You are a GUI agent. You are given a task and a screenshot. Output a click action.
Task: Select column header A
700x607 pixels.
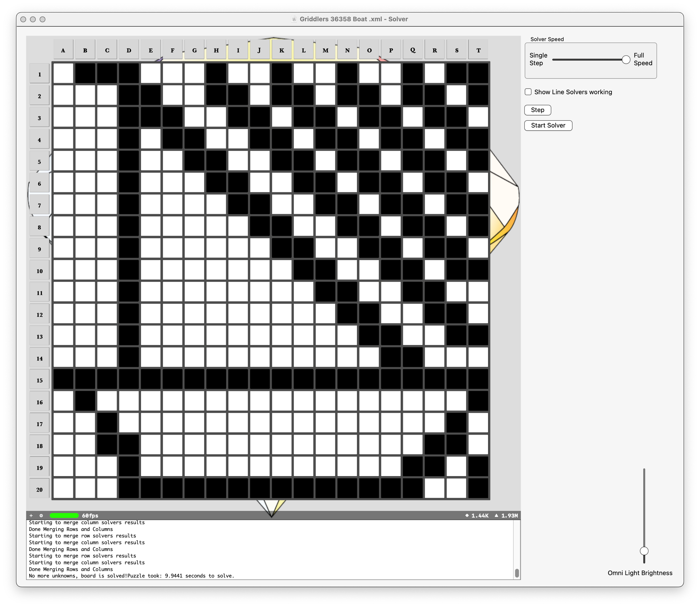pos(63,50)
